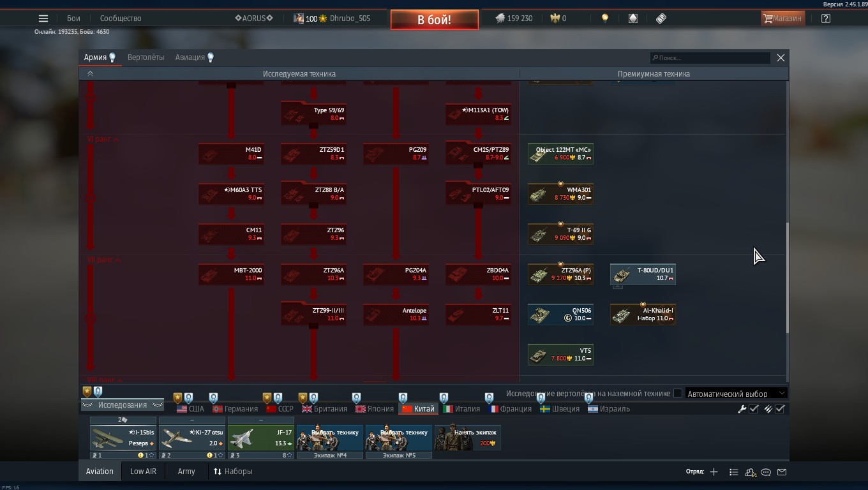Click the golden eagles balance icon

(x=555, y=19)
